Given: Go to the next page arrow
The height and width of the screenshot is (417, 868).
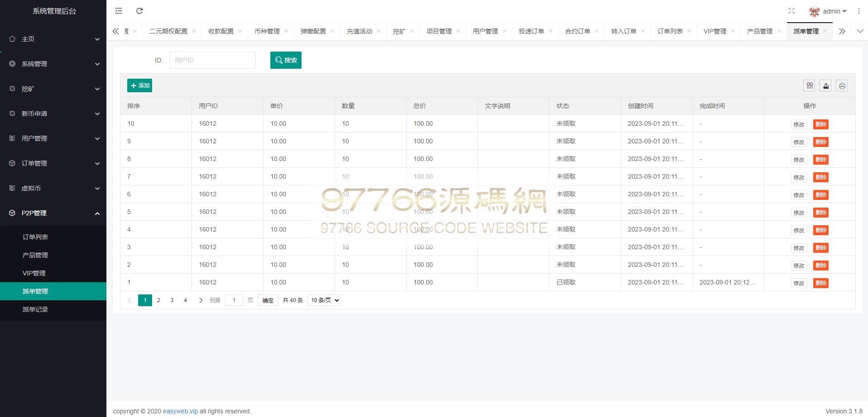Looking at the screenshot, I should [201, 300].
